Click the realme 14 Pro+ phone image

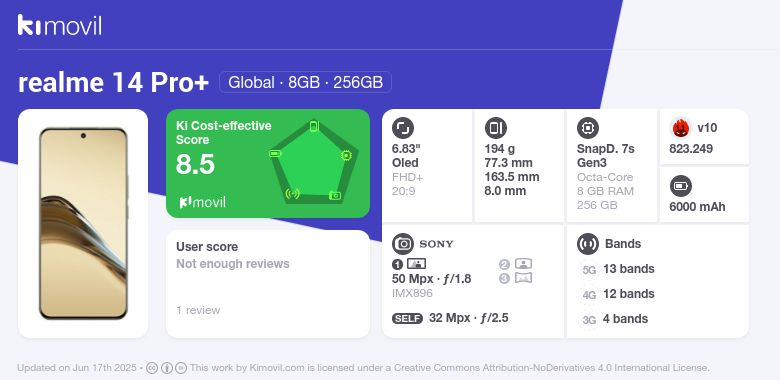83,223
